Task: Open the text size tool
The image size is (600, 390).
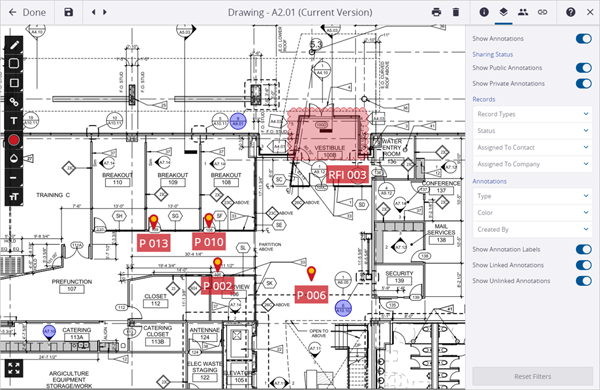Action: tap(14, 197)
